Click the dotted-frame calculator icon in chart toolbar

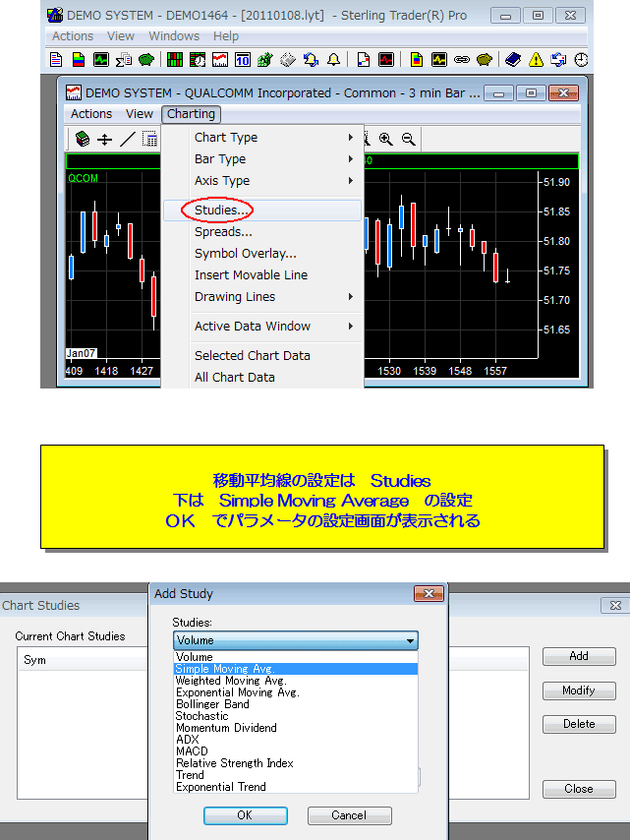tap(149, 140)
